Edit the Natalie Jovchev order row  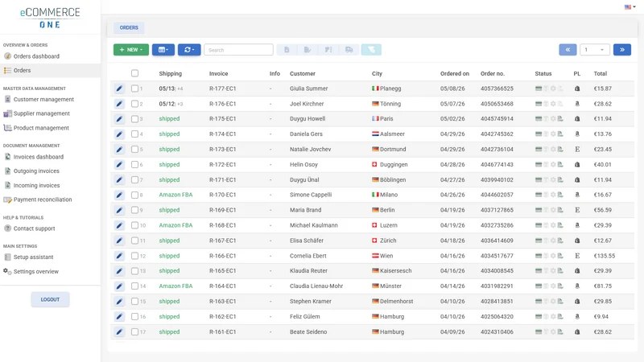click(x=119, y=150)
